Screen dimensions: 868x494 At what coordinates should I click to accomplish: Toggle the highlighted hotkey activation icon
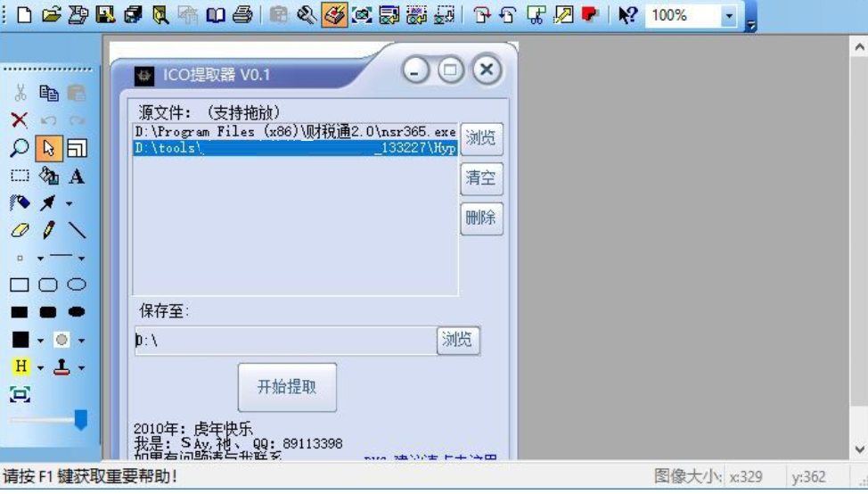pos(334,15)
